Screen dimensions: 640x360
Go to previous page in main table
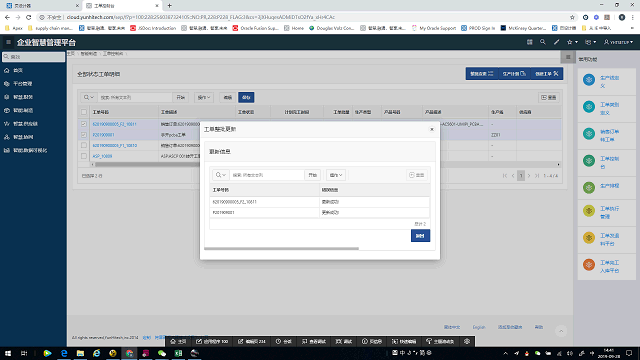tap(513, 176)
